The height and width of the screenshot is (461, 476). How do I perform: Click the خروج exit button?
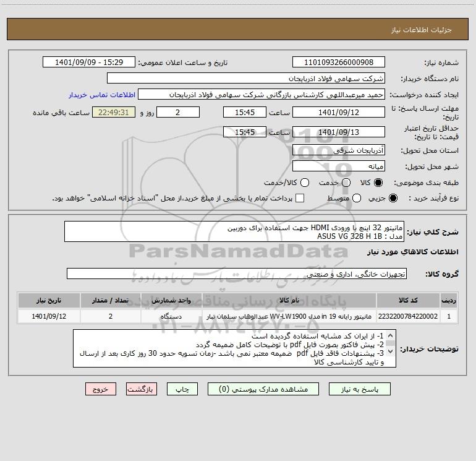click(x=101, y=389)
